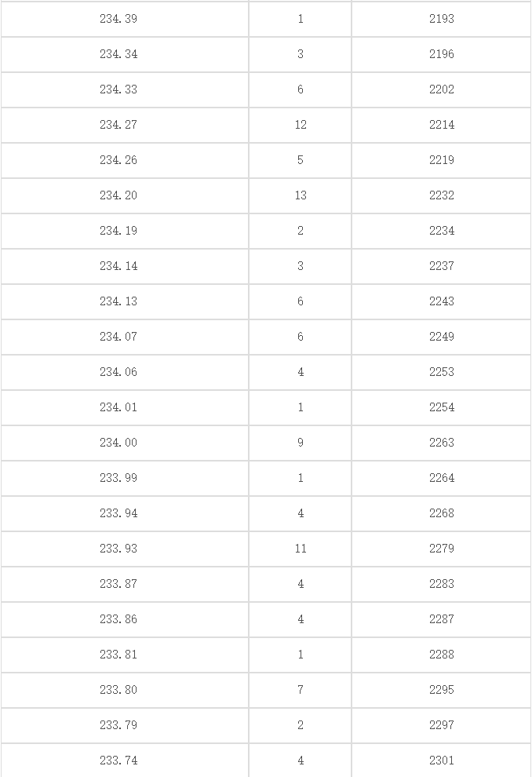Click cumulative value 2219
532x777 pixels.
pos(441,160)
